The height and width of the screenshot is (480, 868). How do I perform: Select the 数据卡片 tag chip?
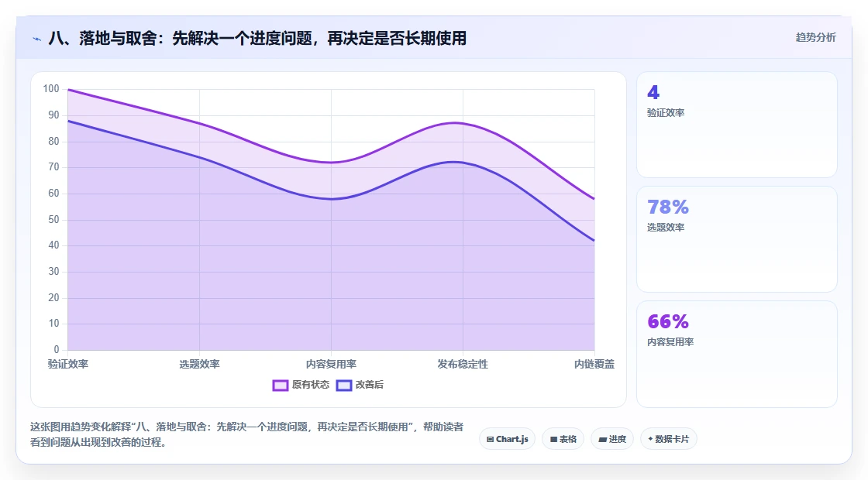coord(669,439)
